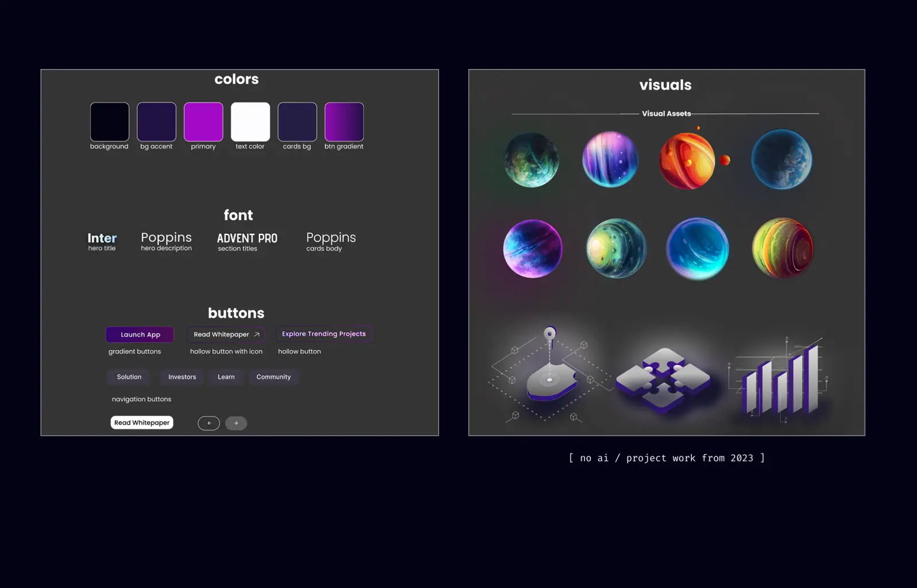Select the isometric location pin illustration
This screenshot has width=917, height=588.
click(545, 373)
